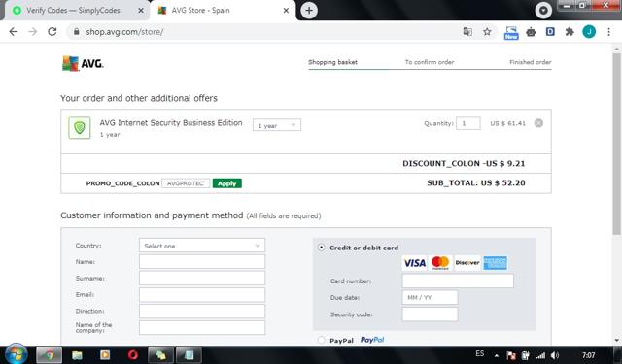Close the AVG Store - Spain tab
This screenshot has height=364, width=622.
(x=286, y=11)
